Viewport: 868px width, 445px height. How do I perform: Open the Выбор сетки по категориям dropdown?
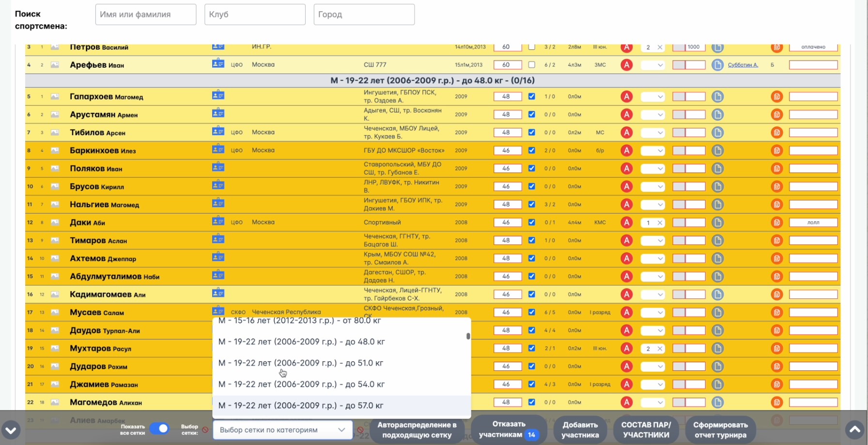[x=282, y=430]
